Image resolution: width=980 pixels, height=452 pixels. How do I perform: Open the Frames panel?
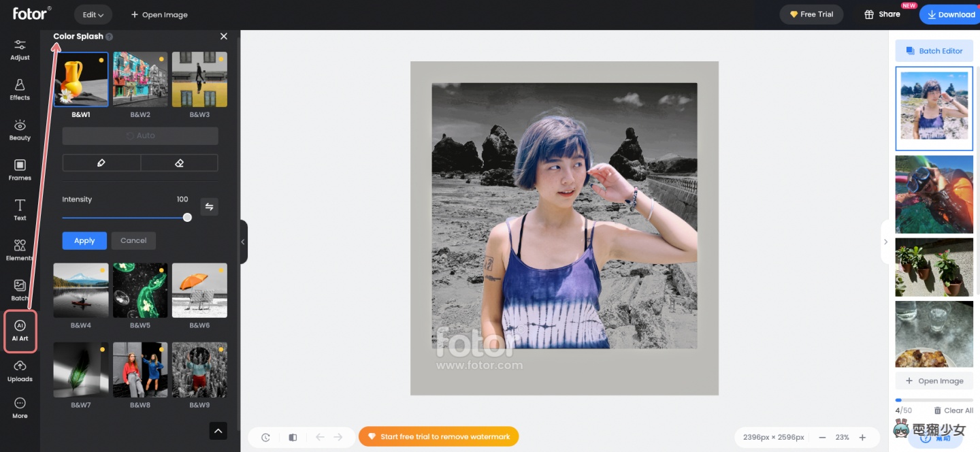point(20,169)
